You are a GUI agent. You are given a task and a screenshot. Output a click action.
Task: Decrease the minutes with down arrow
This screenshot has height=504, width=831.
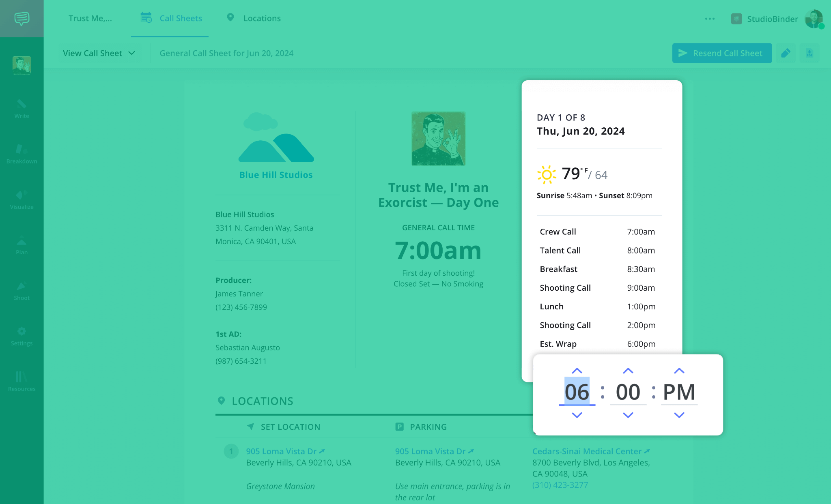click(628, 415)
